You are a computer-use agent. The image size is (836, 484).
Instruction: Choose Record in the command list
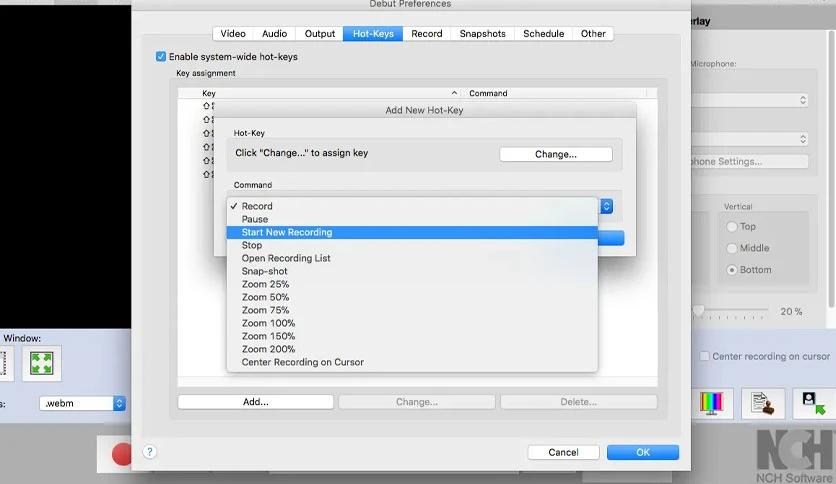pos(412,206)
